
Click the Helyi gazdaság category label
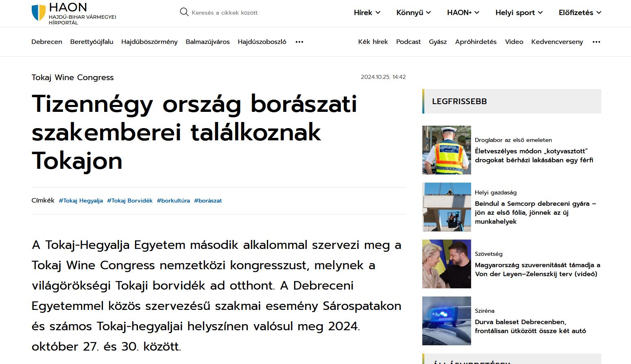point(496,192)
